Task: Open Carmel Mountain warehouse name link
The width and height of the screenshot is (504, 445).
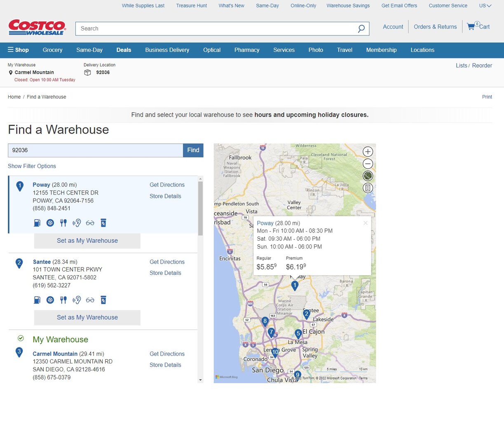Action: [x=55, y=354]
